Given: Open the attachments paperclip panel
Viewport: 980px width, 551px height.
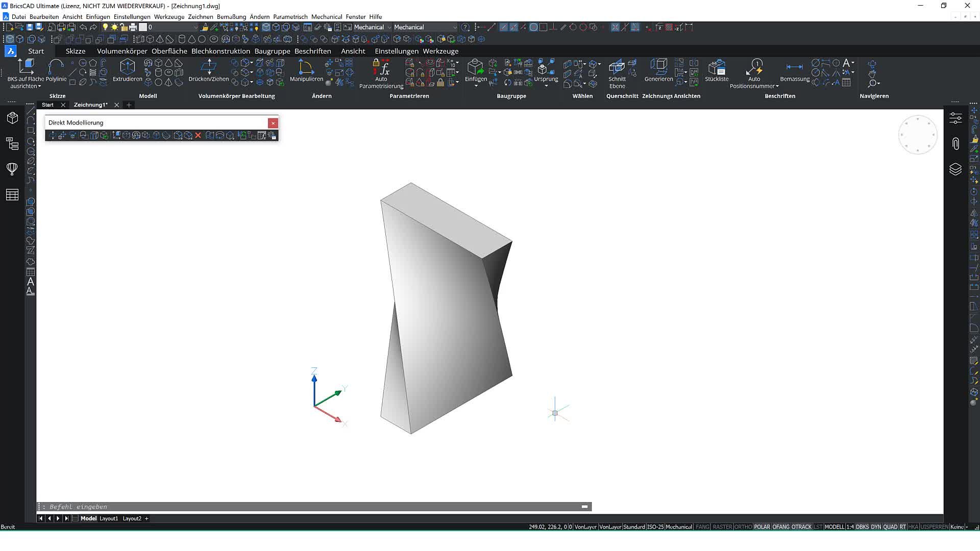Looking at the screenshot, I should pyautogui.click(x=955, y=144).
